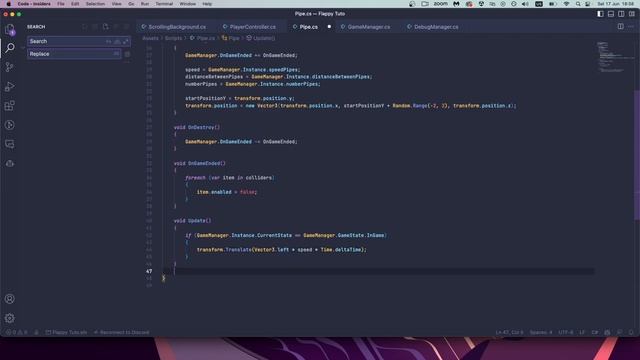
Task: Click Reconnect to Discord in status bar
Action: click(122, 332)
